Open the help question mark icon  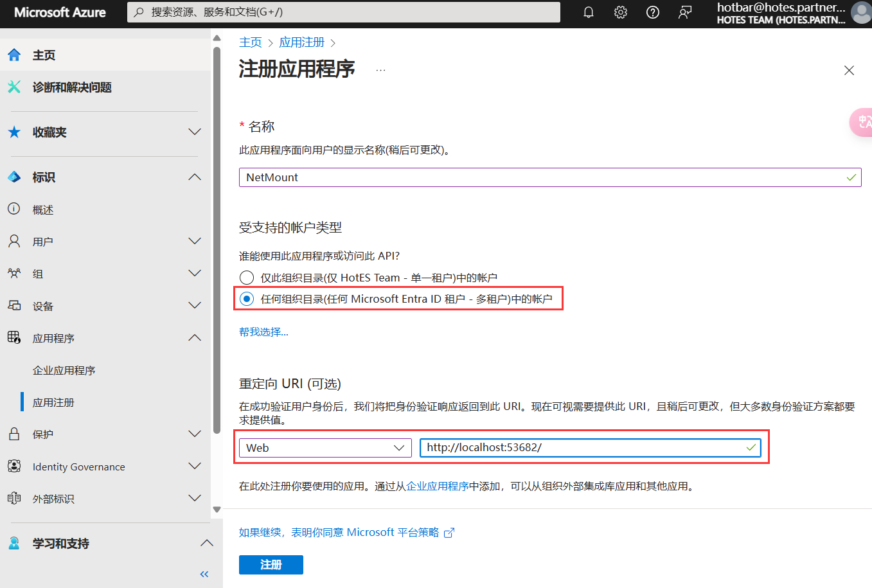click(x=652, y=12)
